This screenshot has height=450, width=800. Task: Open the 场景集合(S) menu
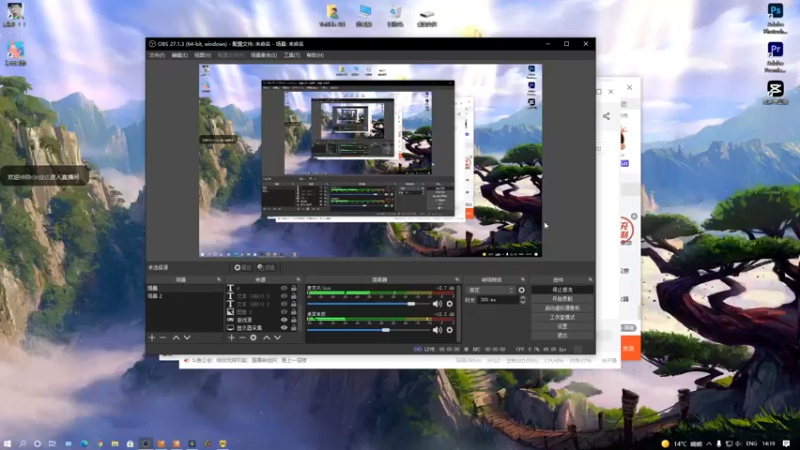point(264,55)
